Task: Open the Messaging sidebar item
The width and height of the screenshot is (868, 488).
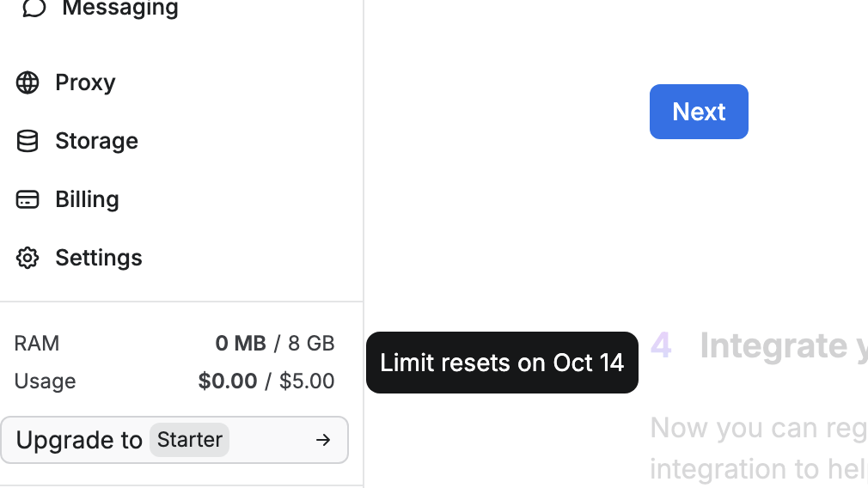Action: tap(119, 9)
